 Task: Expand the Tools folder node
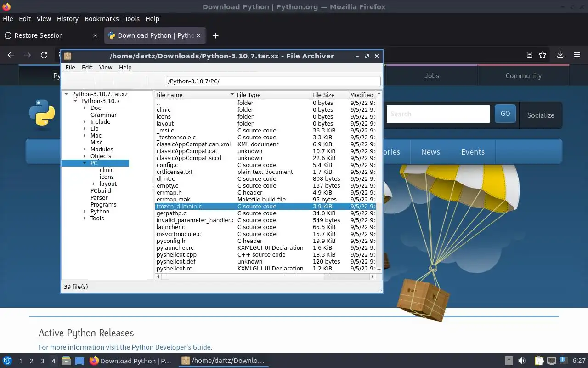(x=85, y=218)
